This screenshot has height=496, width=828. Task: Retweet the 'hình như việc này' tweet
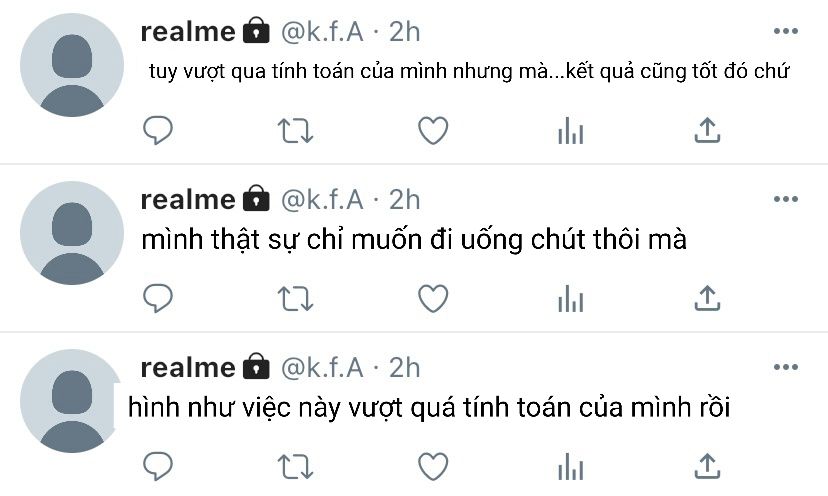pos(295,466)
